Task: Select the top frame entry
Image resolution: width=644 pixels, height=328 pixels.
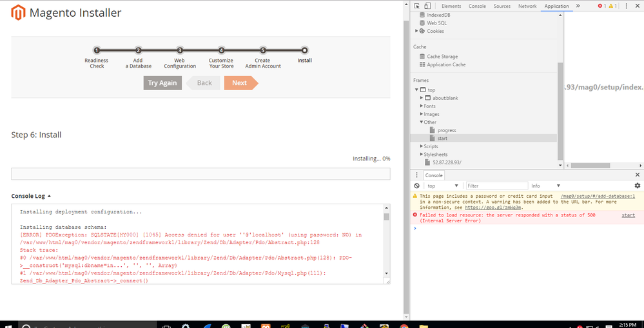Action: (x=431, y=90)
